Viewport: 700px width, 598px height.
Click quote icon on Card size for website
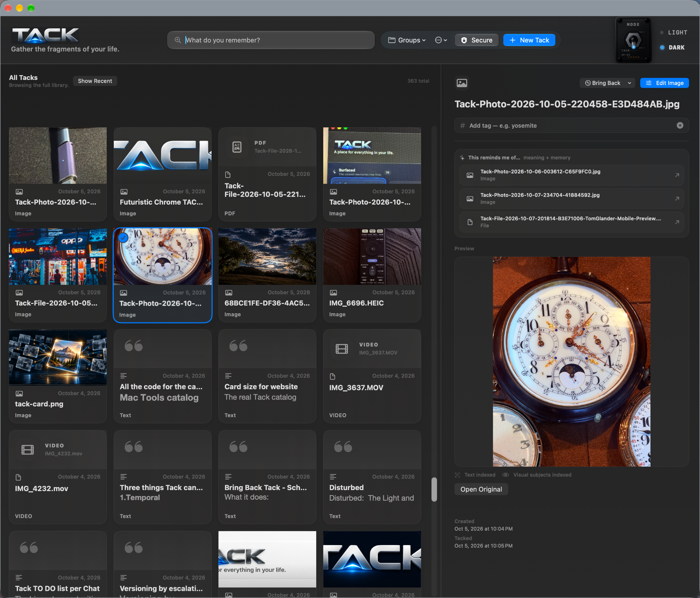238,346
